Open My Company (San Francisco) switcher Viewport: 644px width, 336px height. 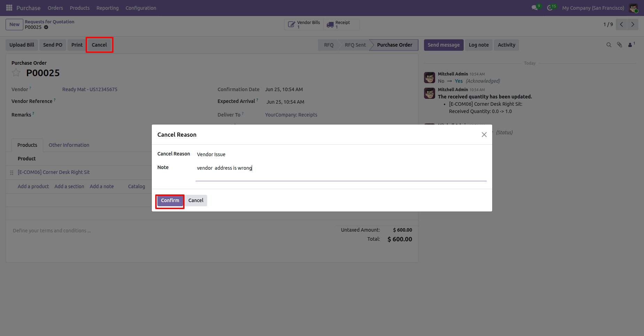[593, 8]
